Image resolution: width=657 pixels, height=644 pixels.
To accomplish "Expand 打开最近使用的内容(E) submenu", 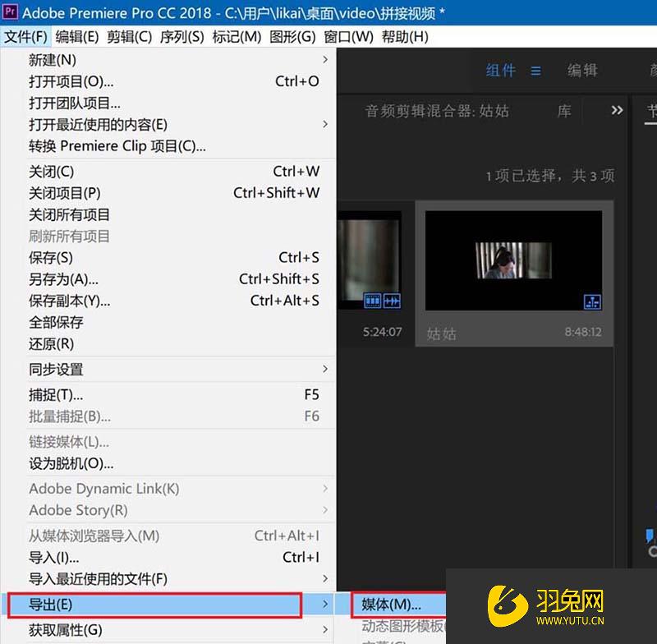I will coord(168,124).
